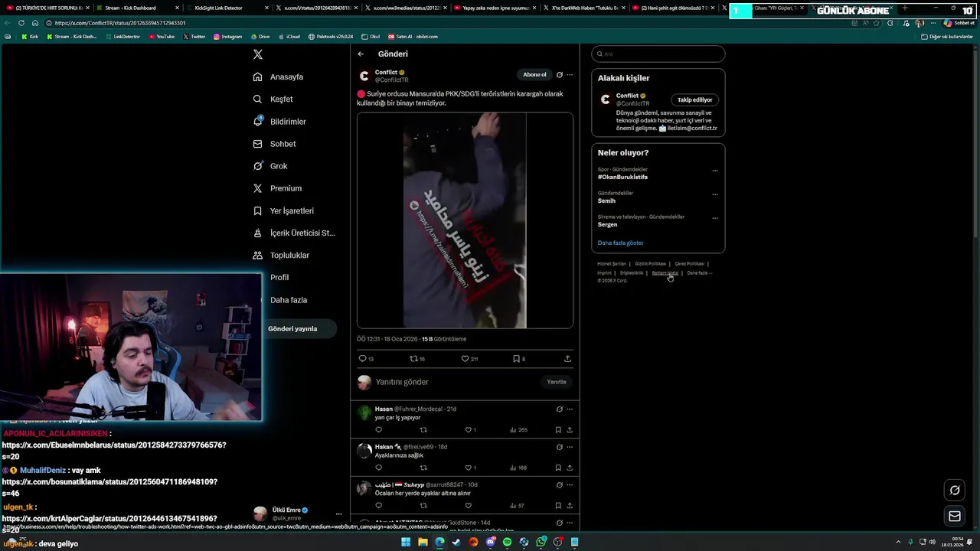
Task: Open WhatsApp from the taskbar
Action: coord(541,542)
